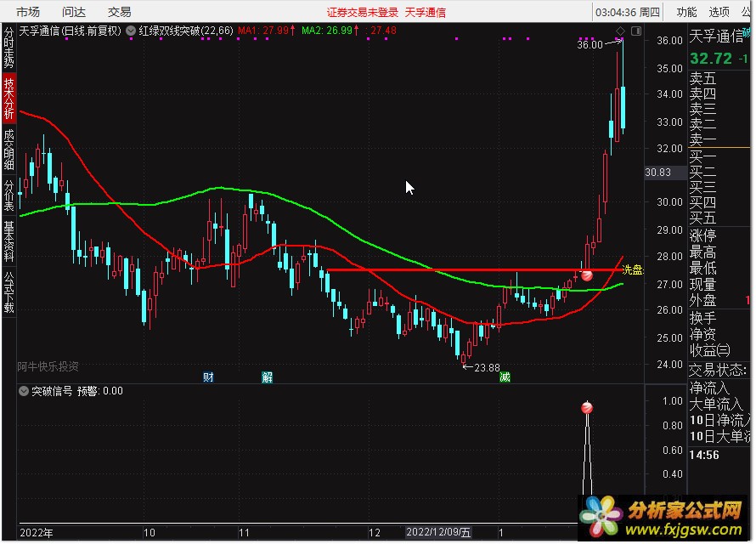Click the 洗盘 label on the chart
The height and width of the screenshot is (544, 756).
(633, 270)
